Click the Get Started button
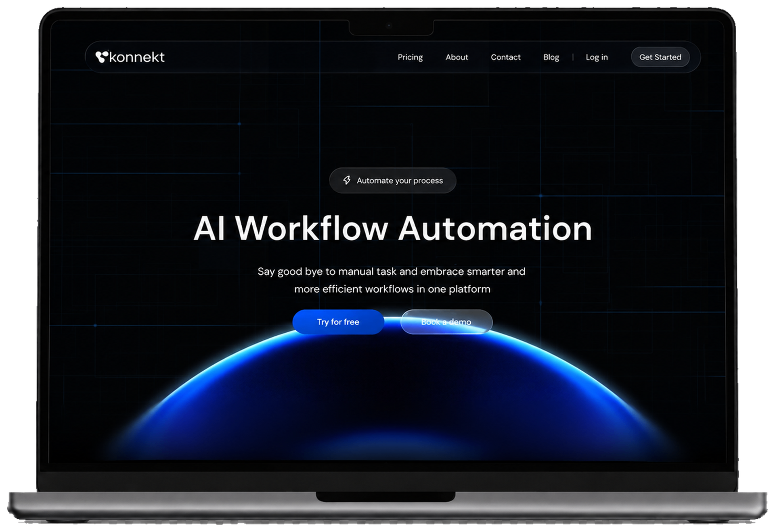 660,57
